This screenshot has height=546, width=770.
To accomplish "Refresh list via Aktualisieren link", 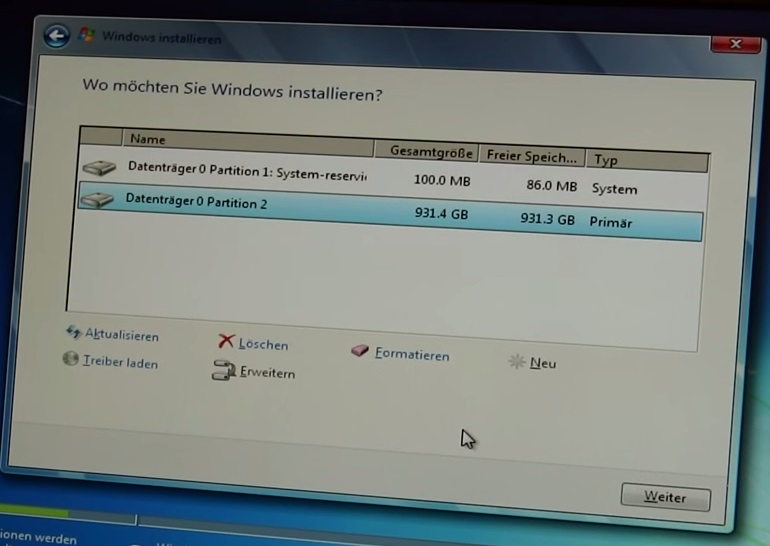I will [122, 335].
